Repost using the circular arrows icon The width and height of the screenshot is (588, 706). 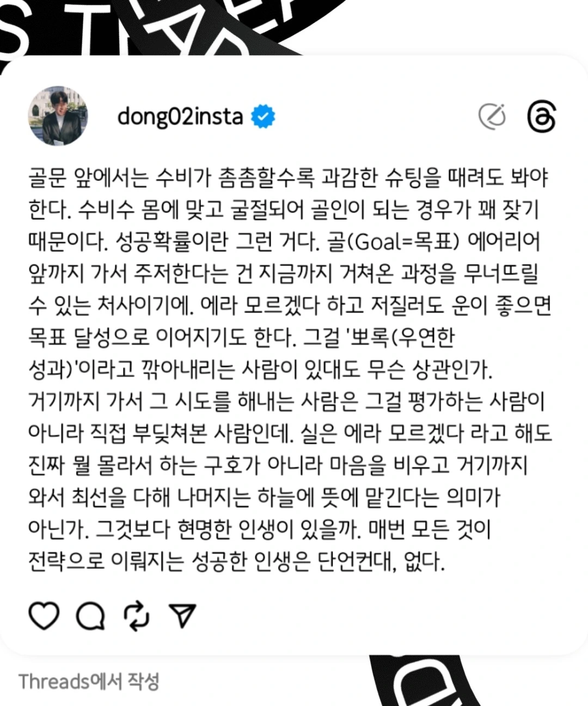coord(136,616)
